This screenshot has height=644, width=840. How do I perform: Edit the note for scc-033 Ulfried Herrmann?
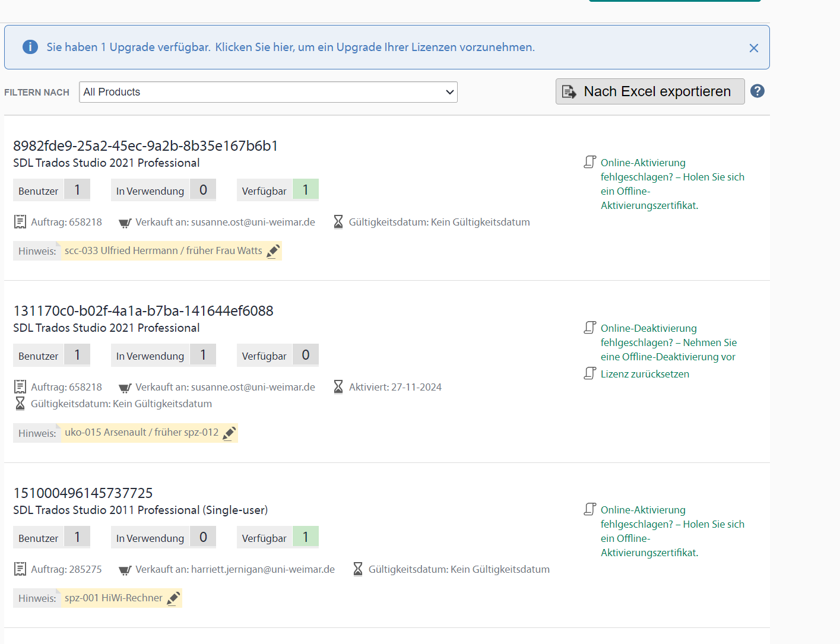click(273, 251)
